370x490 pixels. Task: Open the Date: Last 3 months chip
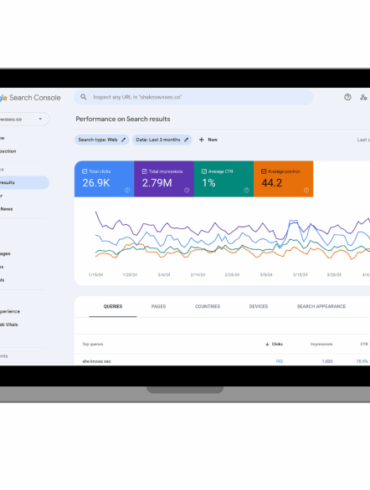(x=162, y=140)
